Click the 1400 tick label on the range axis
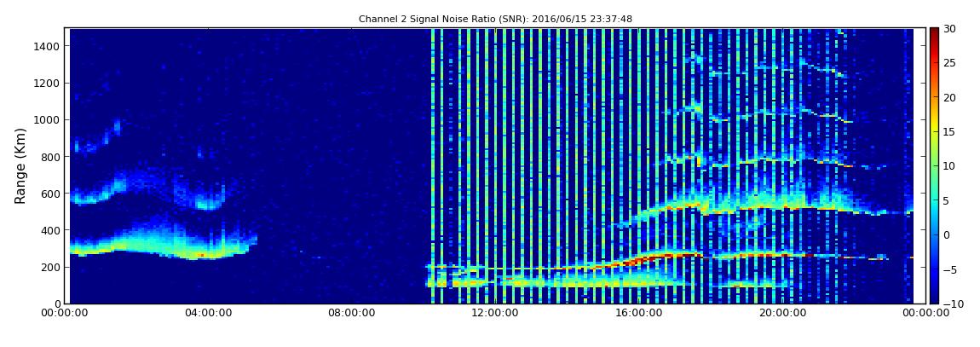 (x=48, y=46)
